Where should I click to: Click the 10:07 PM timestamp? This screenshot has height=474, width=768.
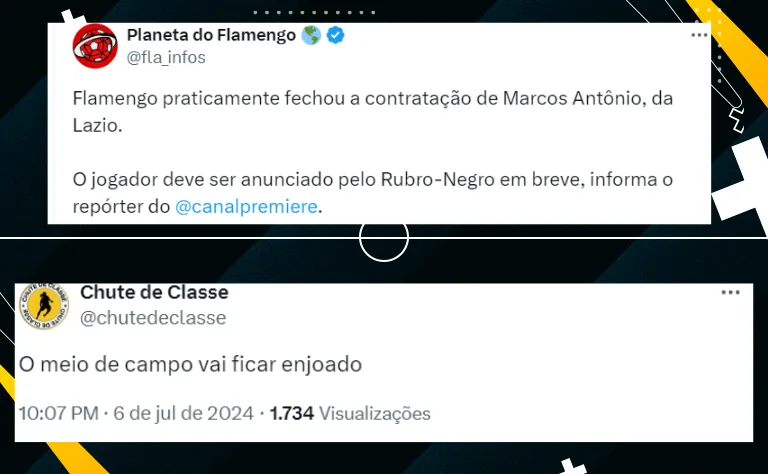coord(59,413)
